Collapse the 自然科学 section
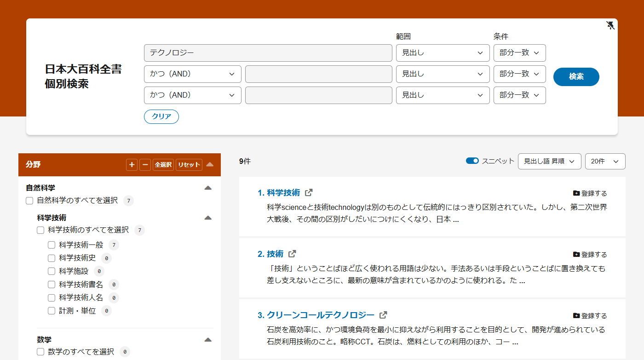This screenshot has height=360, width=644. coord(208,188)
